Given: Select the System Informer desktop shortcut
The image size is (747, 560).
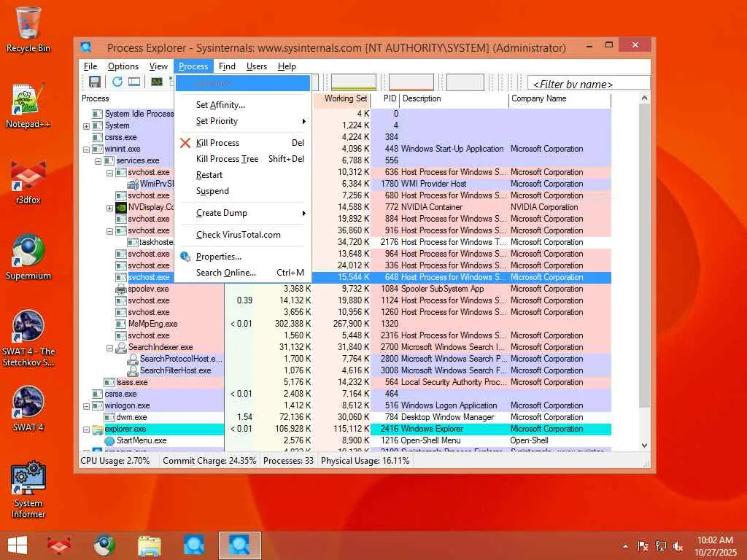Looking at the screenshot, I should tap(28, 489).
